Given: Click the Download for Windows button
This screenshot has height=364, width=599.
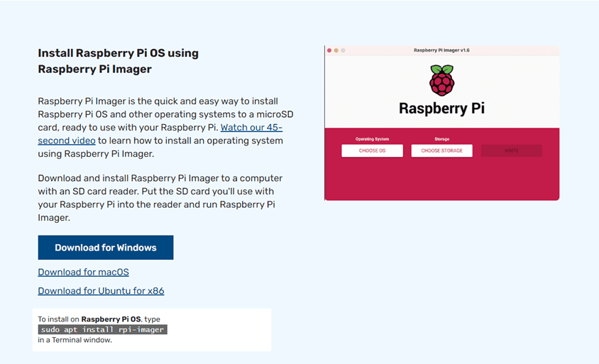Looking at the screenshot, I should coord(106,248).
